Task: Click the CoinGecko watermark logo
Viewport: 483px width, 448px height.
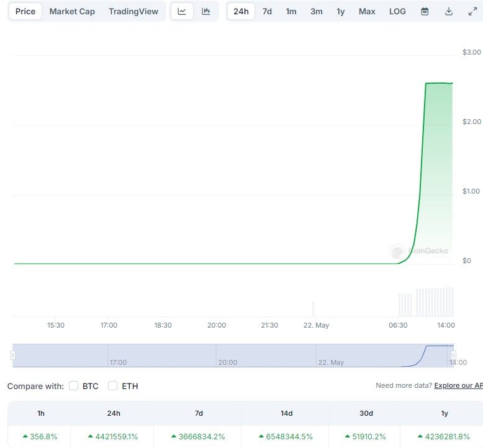Action: (397, 251)
